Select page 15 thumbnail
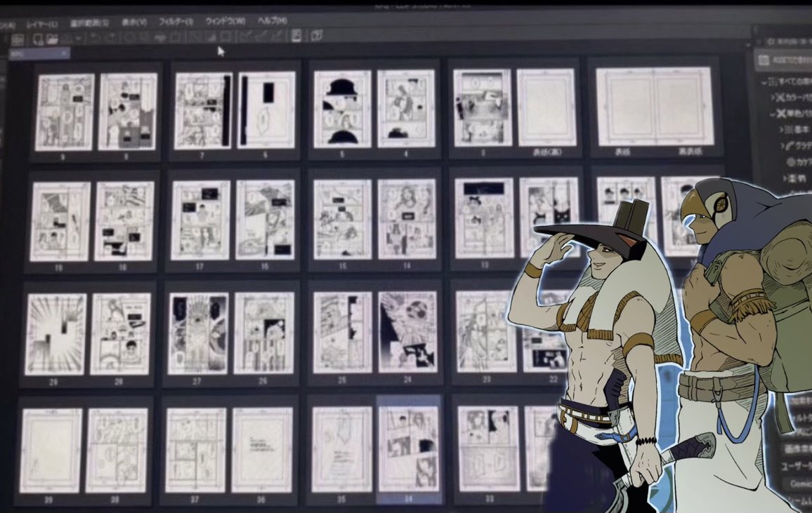The height and width of the screenshot is (513, 812). click(x=342, y=219)
